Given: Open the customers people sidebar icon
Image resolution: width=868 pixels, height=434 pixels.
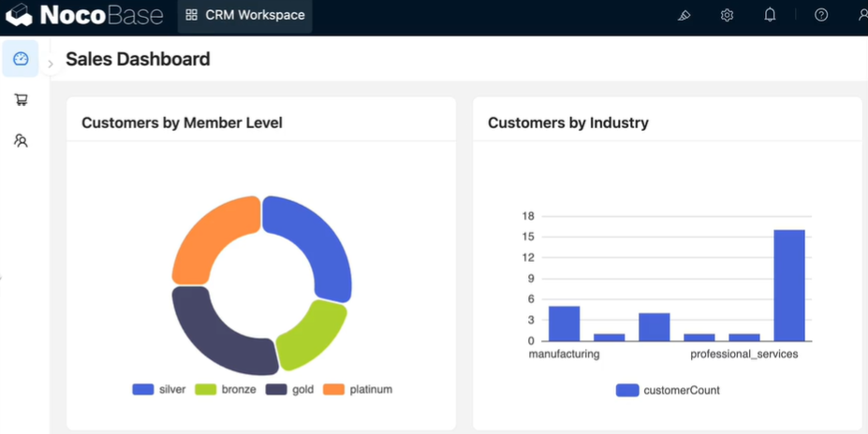Looking at the screenshot, I should 21,141.
